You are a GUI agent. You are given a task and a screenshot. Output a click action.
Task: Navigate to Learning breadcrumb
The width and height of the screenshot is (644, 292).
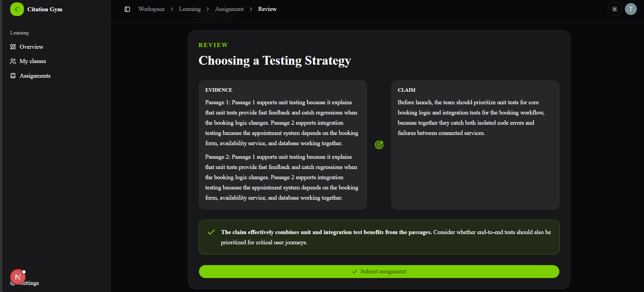[x=190, y=9]
